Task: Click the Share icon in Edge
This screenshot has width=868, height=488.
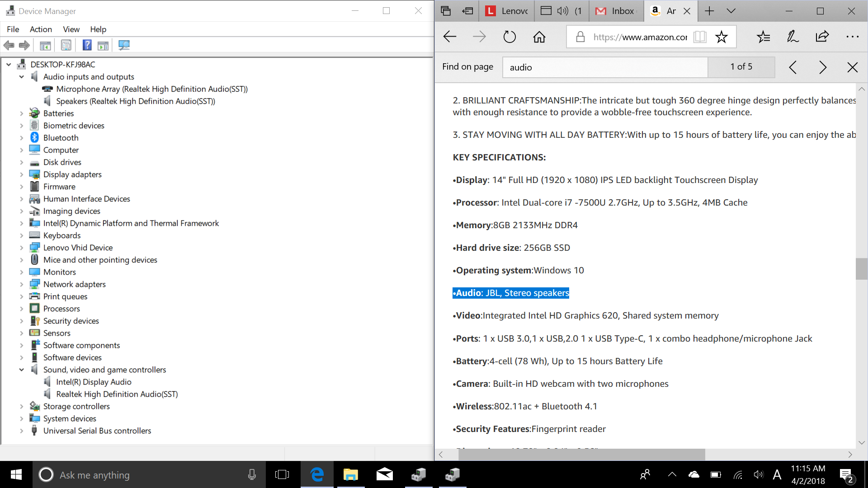Action: 822,37
